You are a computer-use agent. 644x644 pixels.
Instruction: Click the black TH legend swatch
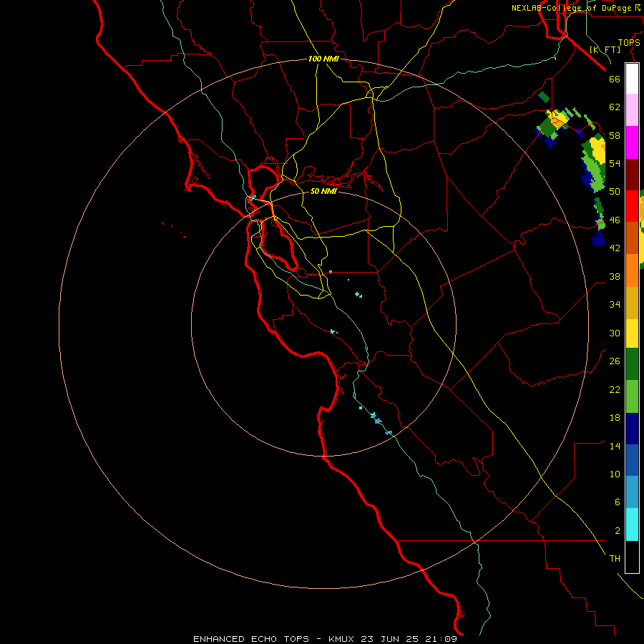click(632, 557)
